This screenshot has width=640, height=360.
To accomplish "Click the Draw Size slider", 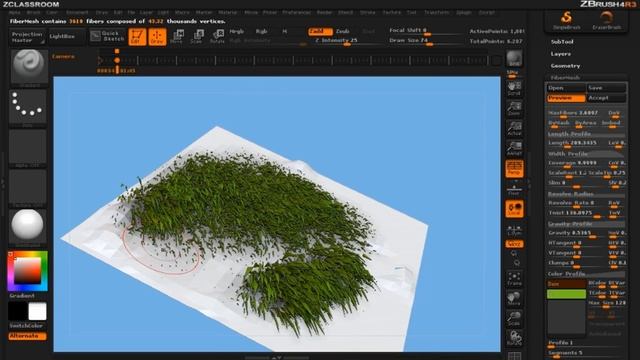I will coord(426,42).
